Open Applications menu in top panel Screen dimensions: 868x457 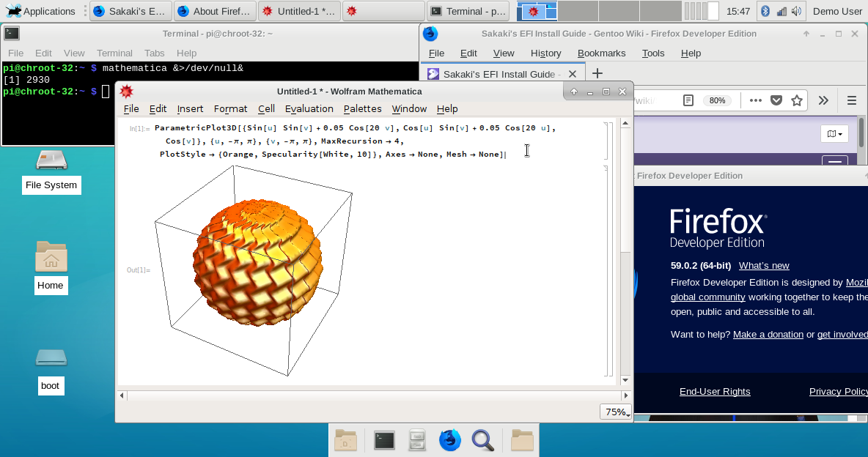[x=40, y=11]
